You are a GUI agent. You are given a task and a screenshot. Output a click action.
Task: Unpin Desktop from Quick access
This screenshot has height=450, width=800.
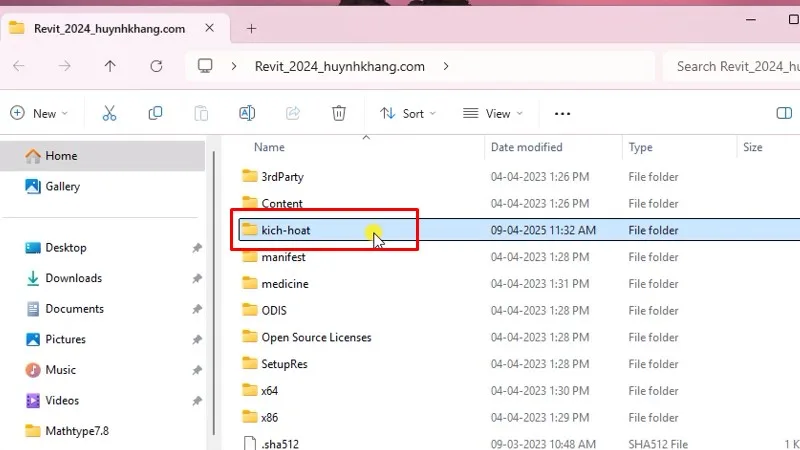point(197,247)
